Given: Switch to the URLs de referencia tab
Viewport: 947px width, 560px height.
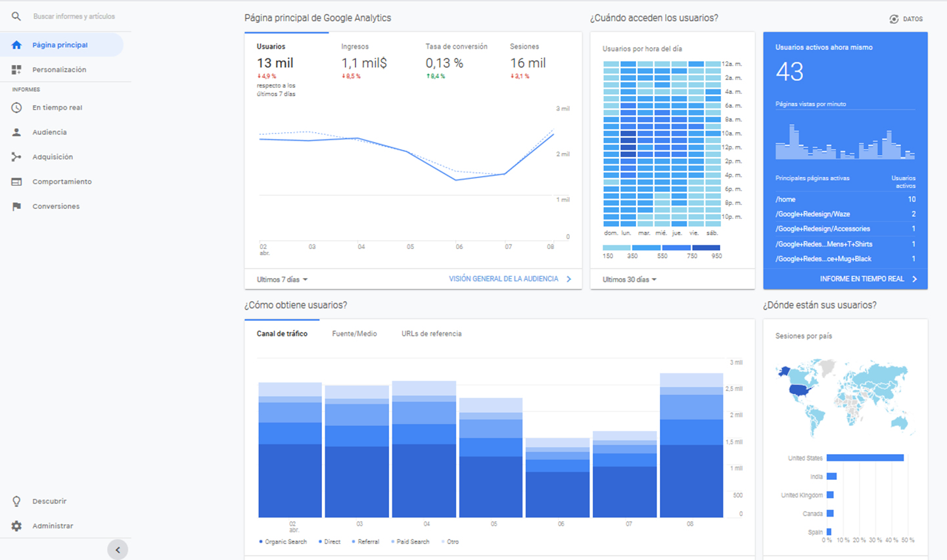Looking at the screenshot, I should tap(431, 334).
